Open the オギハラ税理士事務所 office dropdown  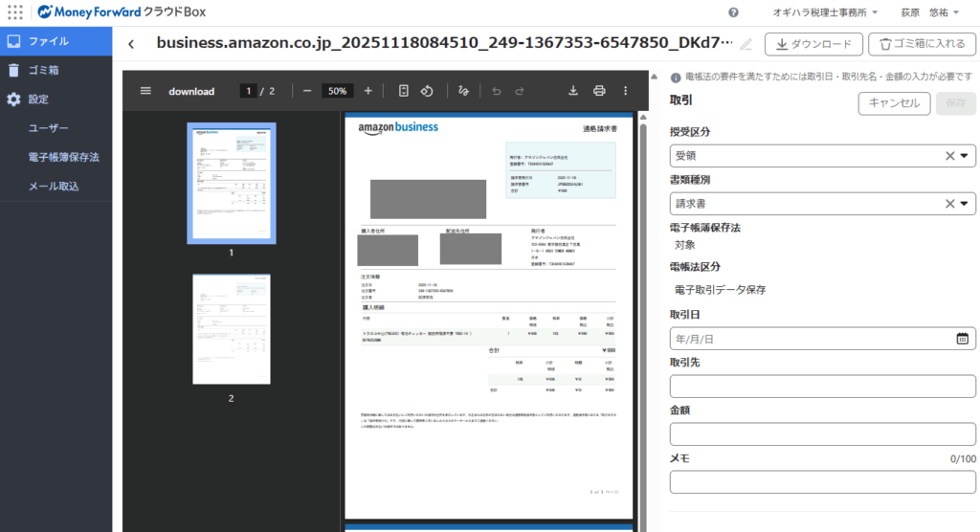[825, 12]
